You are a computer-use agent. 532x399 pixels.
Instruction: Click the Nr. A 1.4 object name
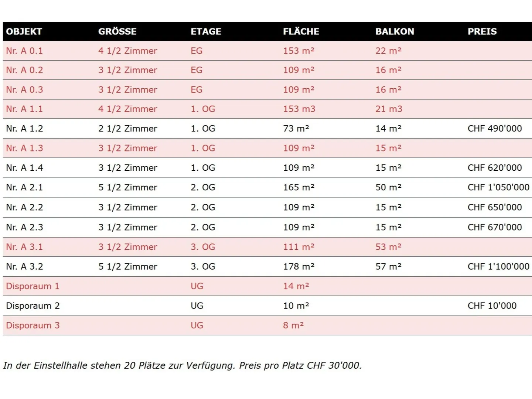24,168
